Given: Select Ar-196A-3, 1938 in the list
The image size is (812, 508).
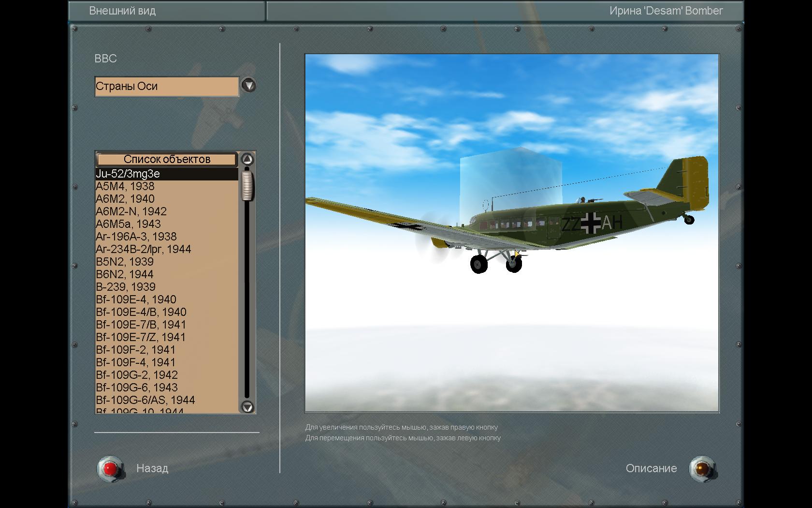Looking at the screenshot, I should point(167,237).
